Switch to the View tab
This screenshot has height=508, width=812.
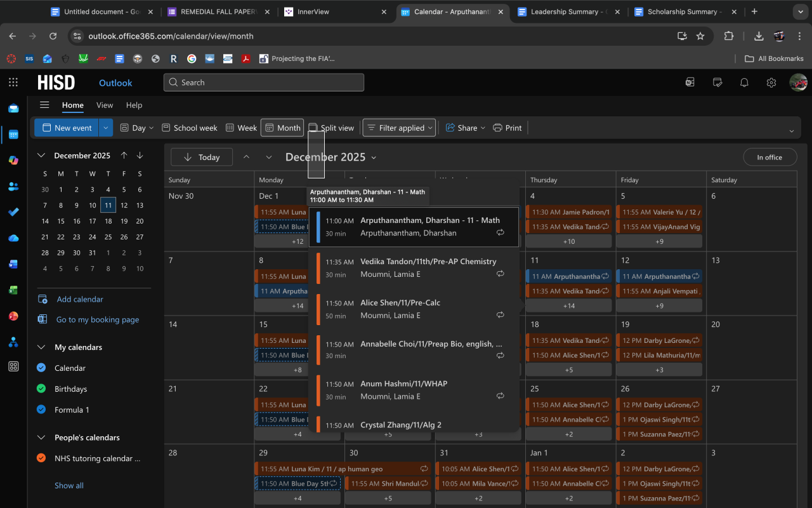click(105, 105)
